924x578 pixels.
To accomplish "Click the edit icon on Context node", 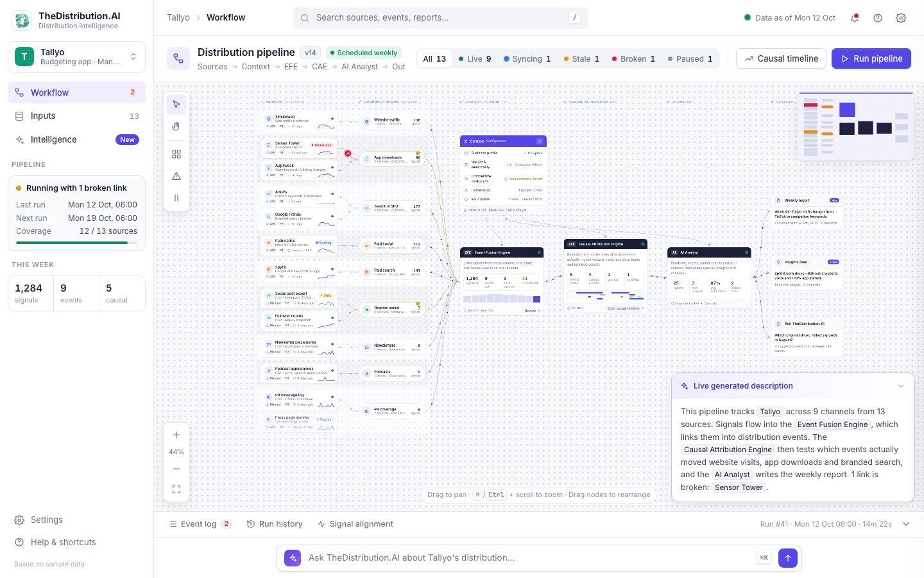I will coord(540,141).
